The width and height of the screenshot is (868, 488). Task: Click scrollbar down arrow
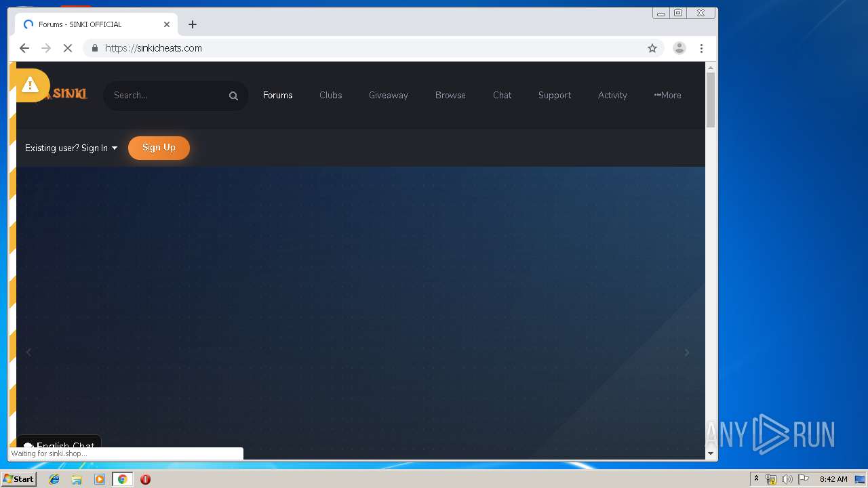coord(711,453)
